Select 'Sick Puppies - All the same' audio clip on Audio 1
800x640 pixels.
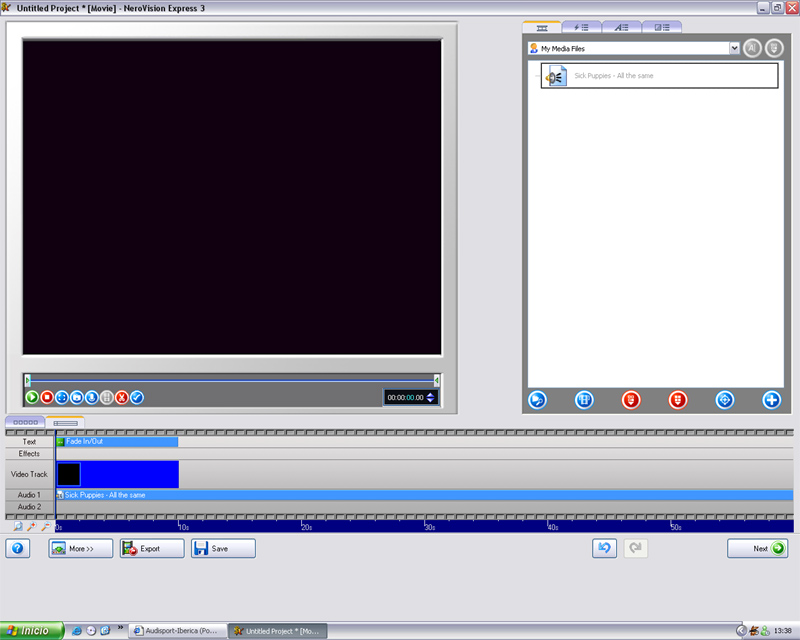[424, 495]
